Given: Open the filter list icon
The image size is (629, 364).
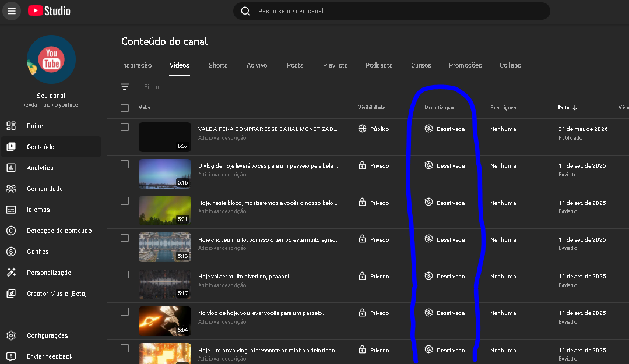Looking at the screenshot, I should 125,87.
